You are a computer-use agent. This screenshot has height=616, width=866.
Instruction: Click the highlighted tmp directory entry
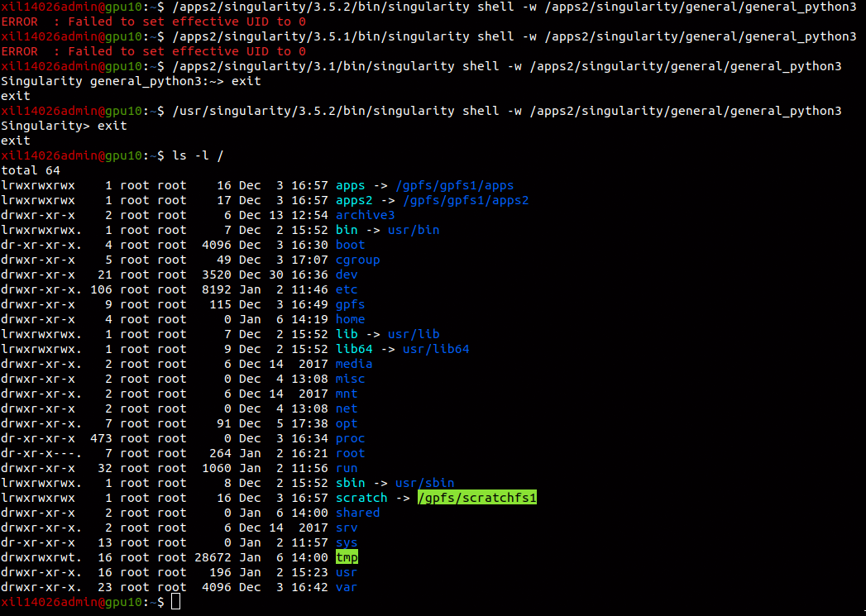coord(347,557)
